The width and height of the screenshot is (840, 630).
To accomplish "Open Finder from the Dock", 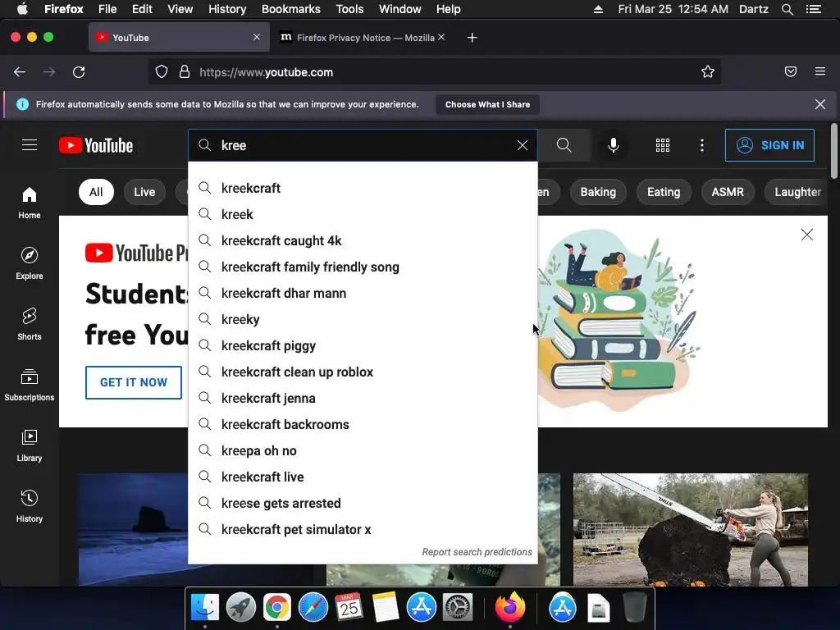I will 205,608.
